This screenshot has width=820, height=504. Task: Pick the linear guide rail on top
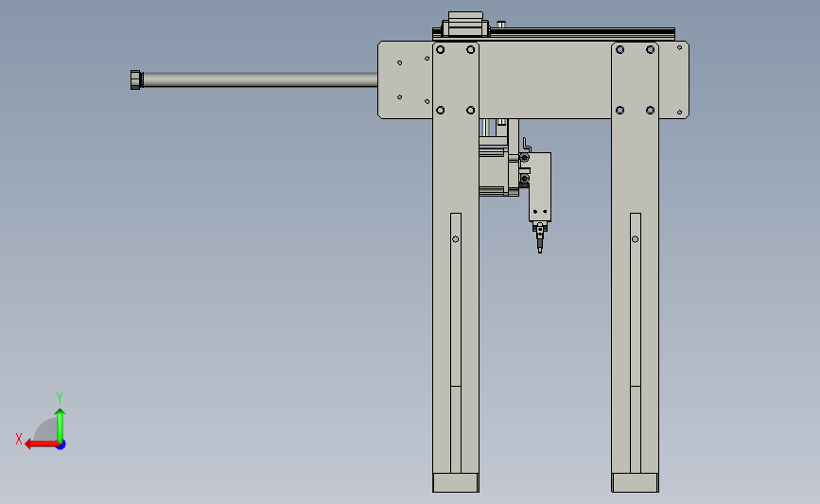pyautogui.click(x=581, y=34)
